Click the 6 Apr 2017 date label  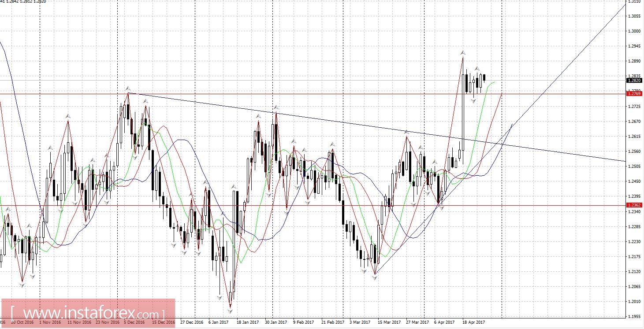444,322
